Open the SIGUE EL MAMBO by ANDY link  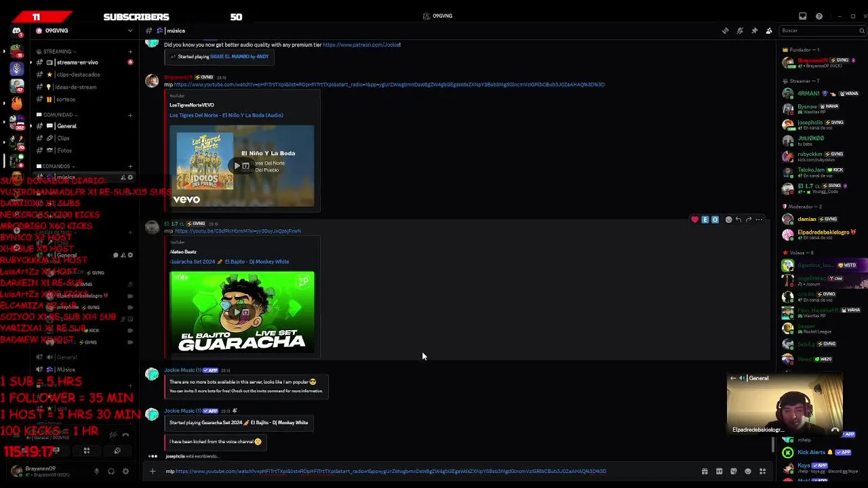239,57
